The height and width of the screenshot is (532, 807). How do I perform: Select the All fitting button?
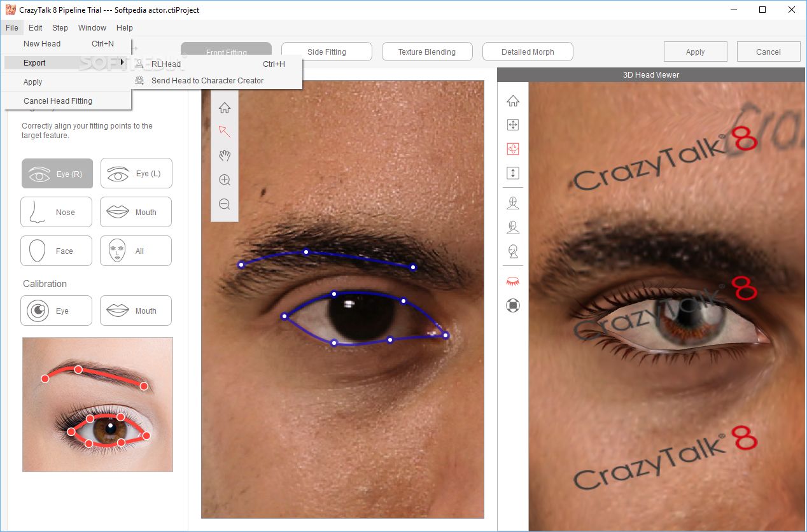point(136,251)
